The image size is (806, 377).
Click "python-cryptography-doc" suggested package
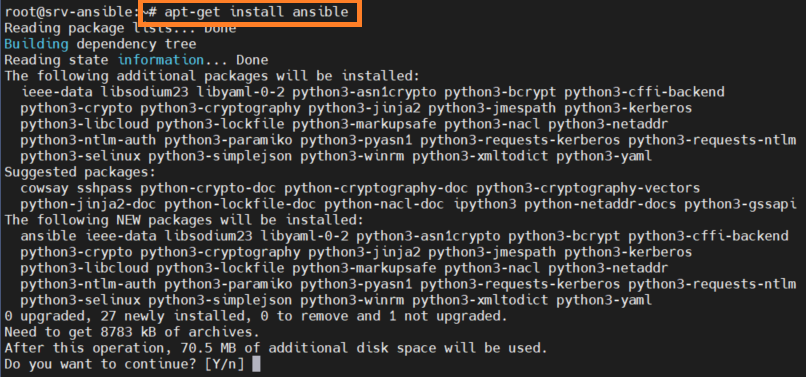tap(376, 188)
